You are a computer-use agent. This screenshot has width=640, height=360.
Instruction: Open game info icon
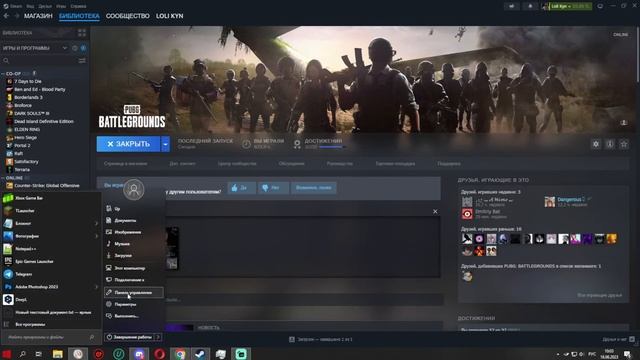coord(610,144)
